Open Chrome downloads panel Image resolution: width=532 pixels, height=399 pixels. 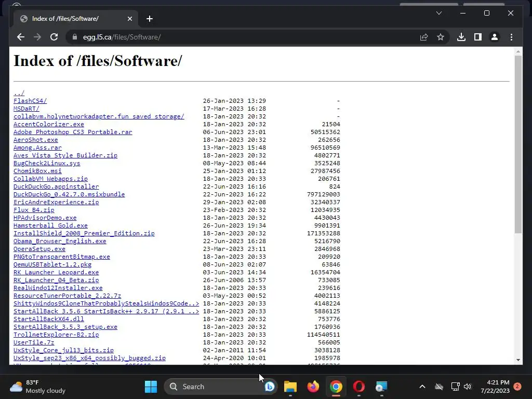(461, 37)
